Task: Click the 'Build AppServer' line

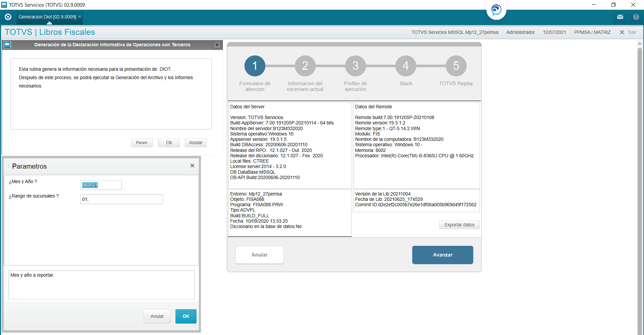Action: click(x=282, y=123)
